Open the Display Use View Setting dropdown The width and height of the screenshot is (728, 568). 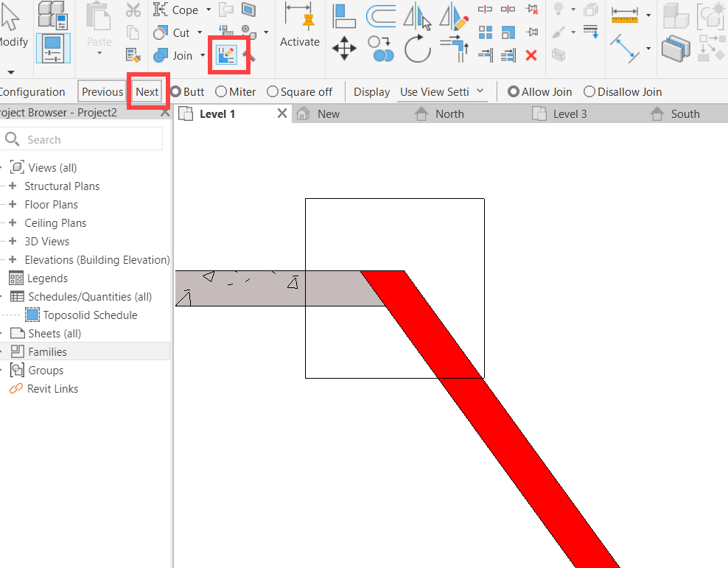click(x=442, y=92)
